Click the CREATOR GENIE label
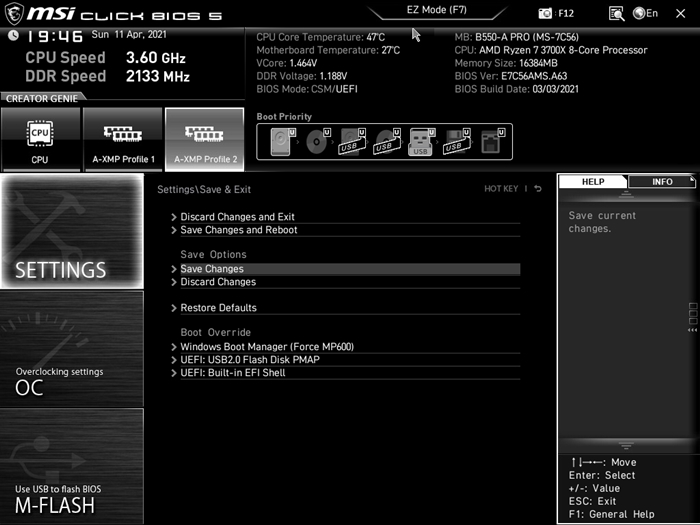700x525 pixels. 42,99
